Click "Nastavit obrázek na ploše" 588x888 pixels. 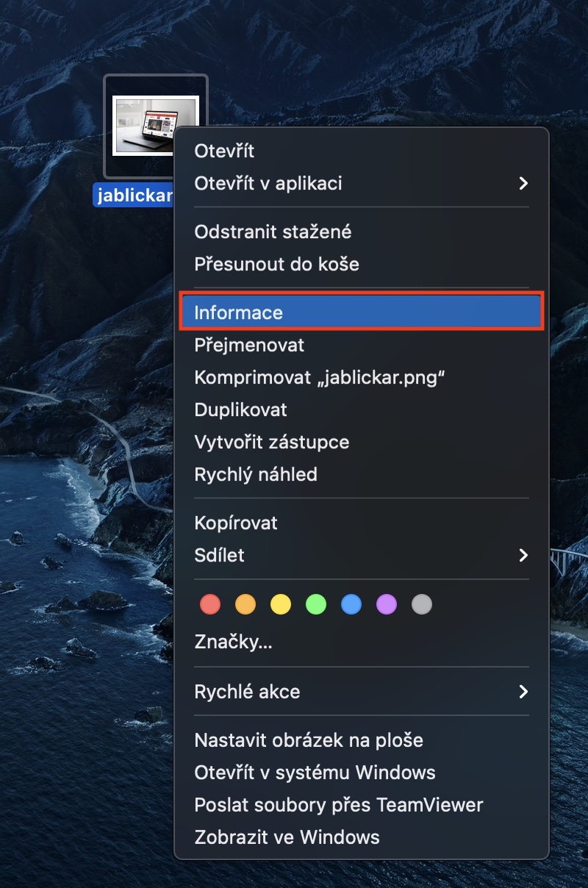(309, 740)
